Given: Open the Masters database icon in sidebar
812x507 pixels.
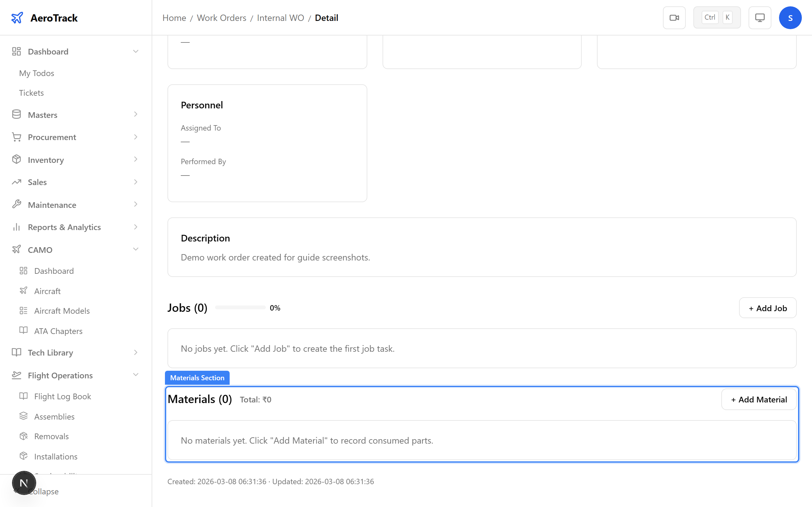Looking at the screenshot, I should (x=16, y=114).
